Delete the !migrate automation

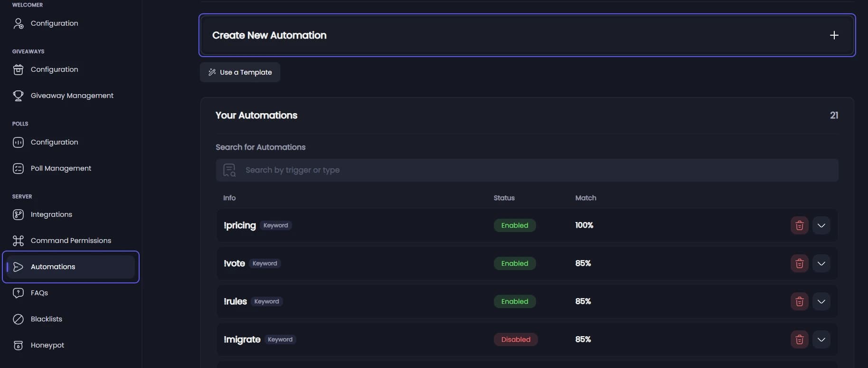(799, 339)
